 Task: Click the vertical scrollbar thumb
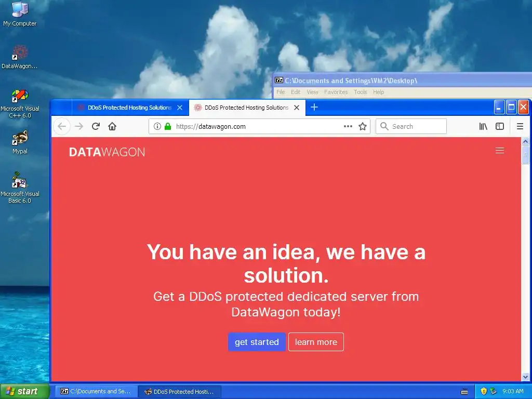525,155
